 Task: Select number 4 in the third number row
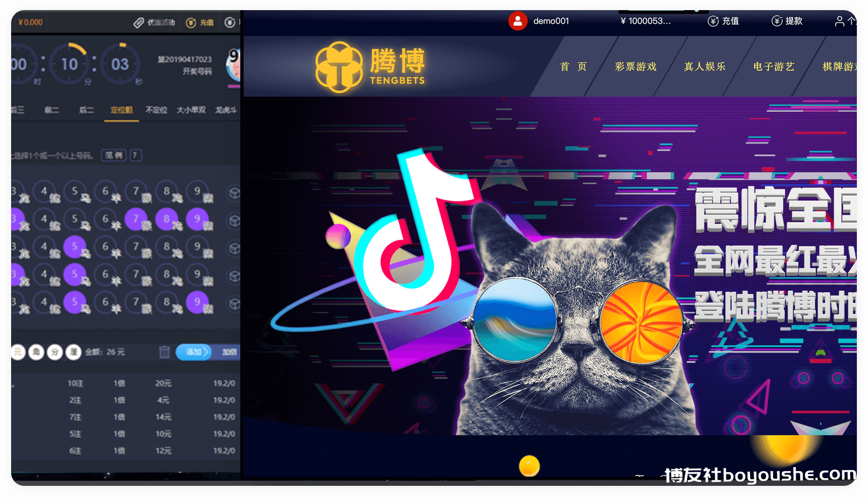pos(44,246)
